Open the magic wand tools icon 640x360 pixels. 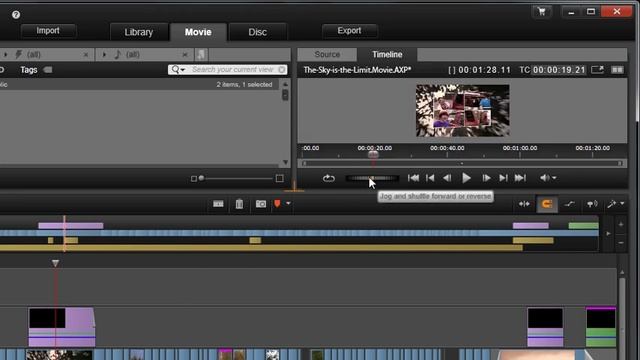click(611, 204)
